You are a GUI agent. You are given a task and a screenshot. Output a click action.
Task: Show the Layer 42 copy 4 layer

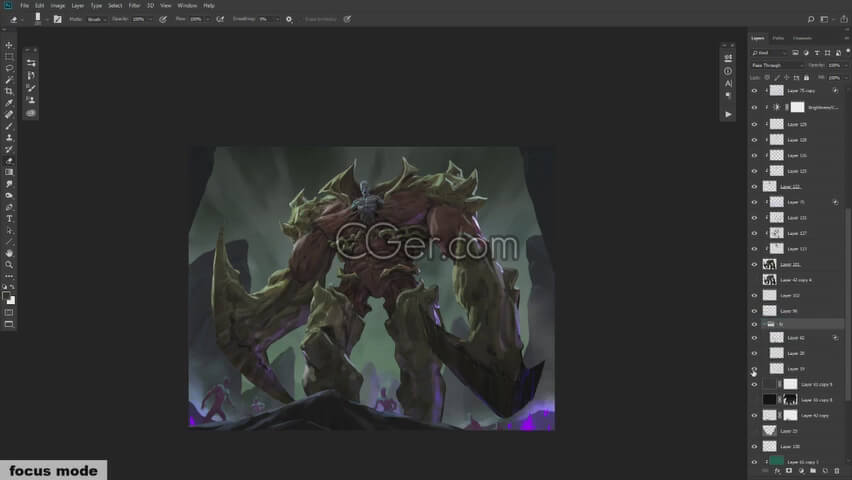[754, 280]
